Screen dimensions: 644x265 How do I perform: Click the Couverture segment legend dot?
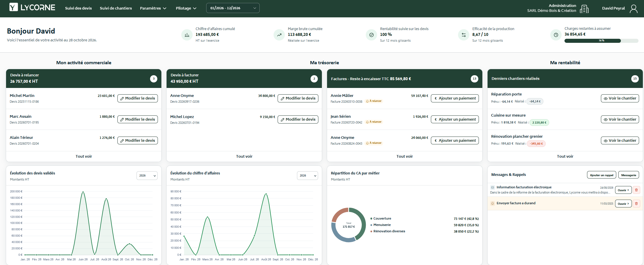(x=371, y=219)
